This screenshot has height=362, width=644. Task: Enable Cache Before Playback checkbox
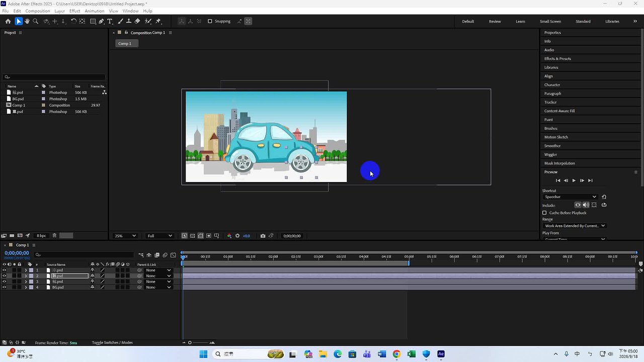[x=544, y=213]
